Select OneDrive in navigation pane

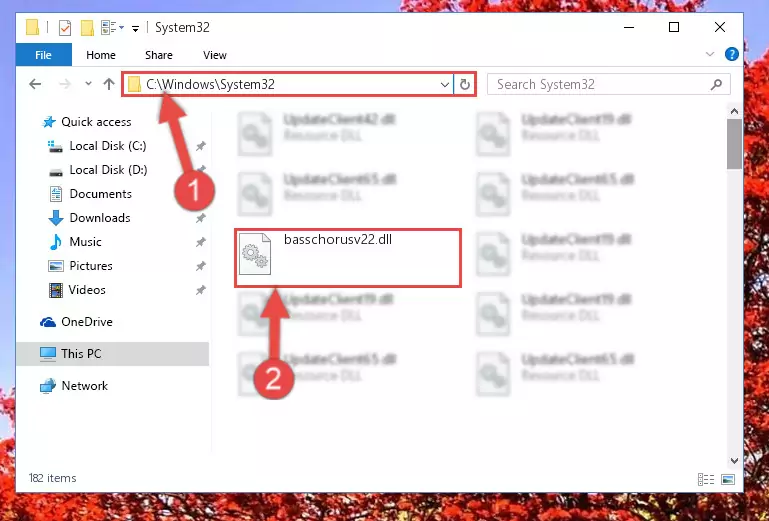[x=87, y=322]
